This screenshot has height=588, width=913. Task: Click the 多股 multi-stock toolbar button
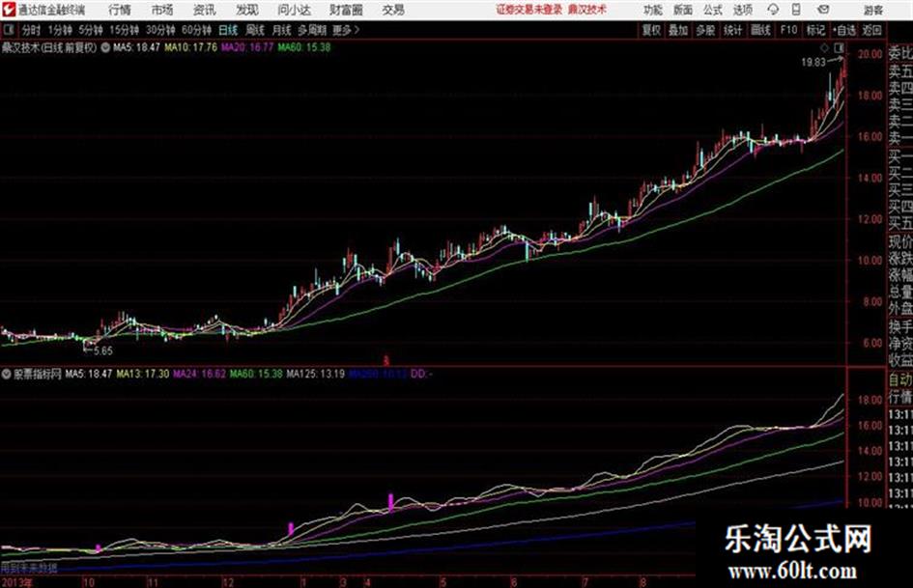pos(705,30)
